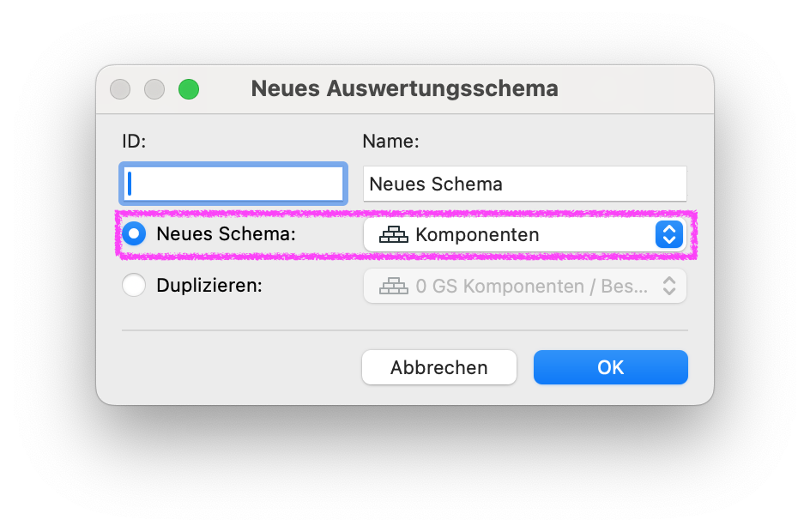The width and height of the screenshot is (810, 532).
Task: Confirm the dialog with OK
Action: coord(611,367)
